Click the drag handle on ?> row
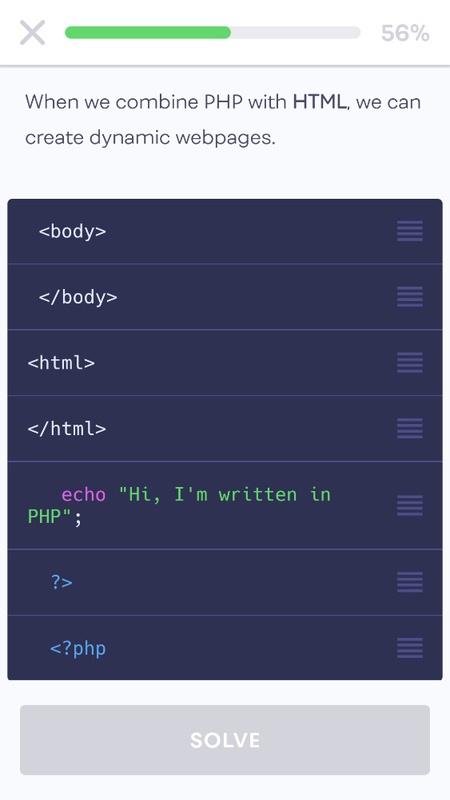The image size is (450, 800). coord(410,582)
